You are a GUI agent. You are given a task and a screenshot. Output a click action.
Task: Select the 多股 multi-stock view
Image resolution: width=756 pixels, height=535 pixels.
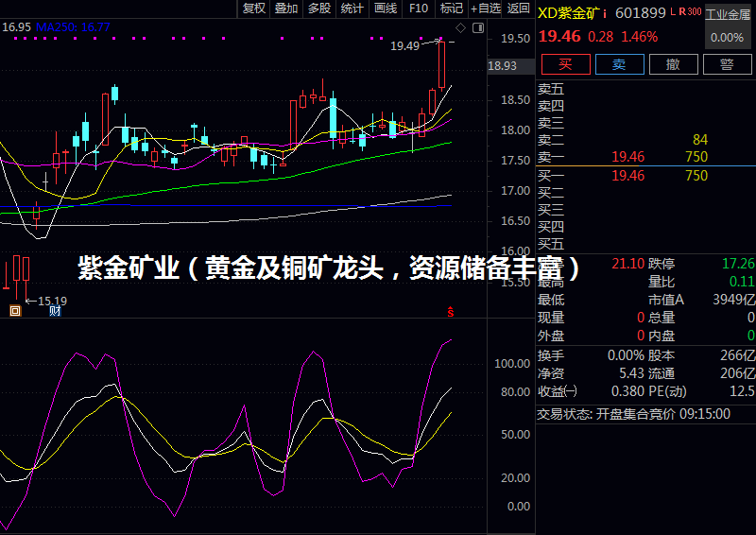tap(319, 9)
